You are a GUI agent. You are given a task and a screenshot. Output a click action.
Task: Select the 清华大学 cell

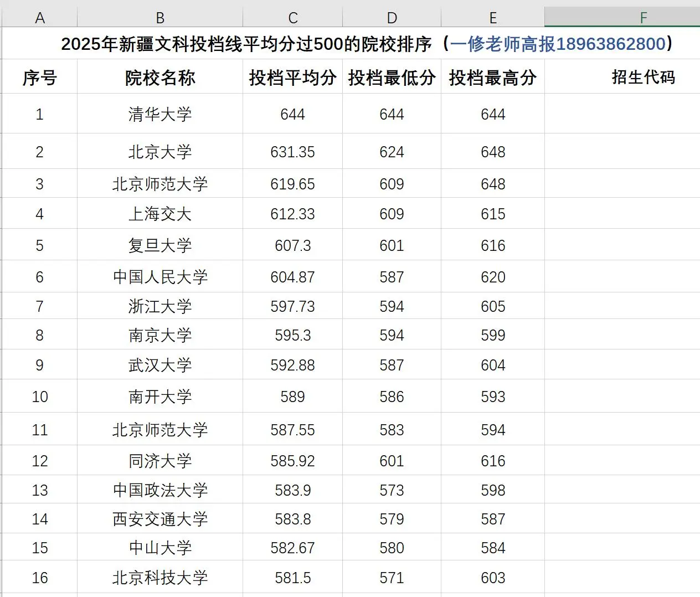[159, 115]
